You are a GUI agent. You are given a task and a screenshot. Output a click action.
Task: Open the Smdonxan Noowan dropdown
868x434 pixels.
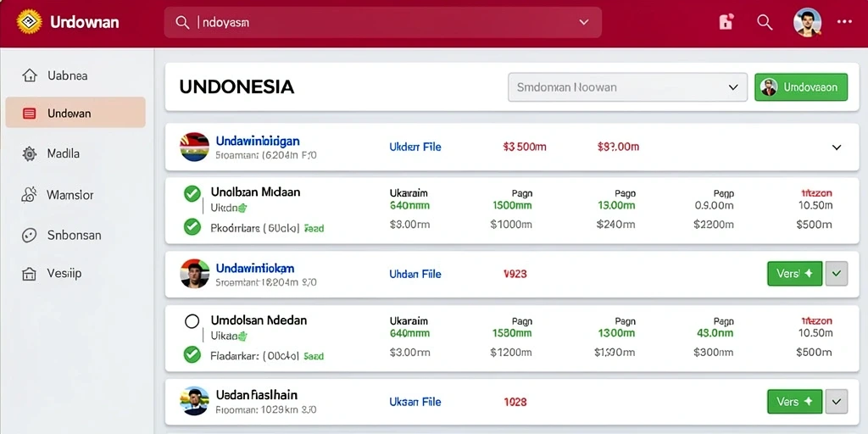click(628, 87)
